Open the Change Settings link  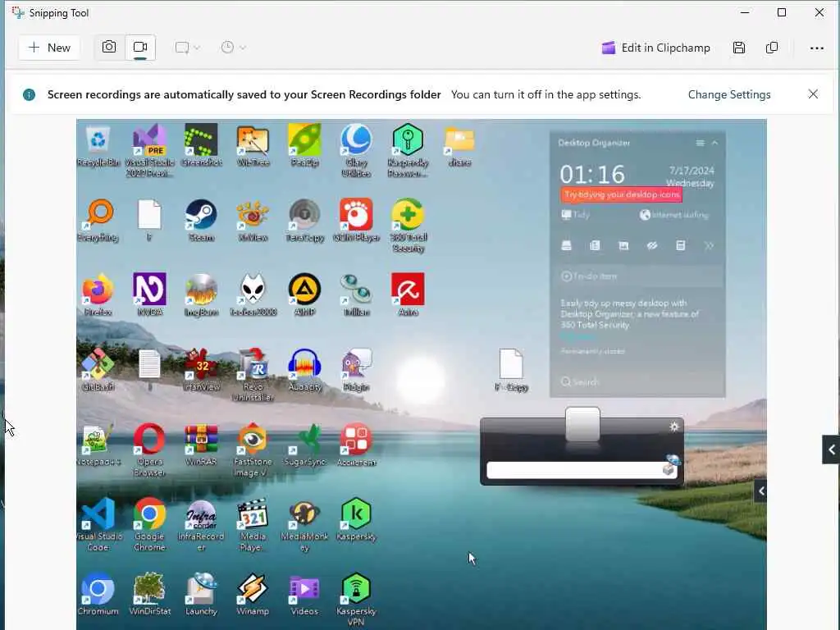729,95
